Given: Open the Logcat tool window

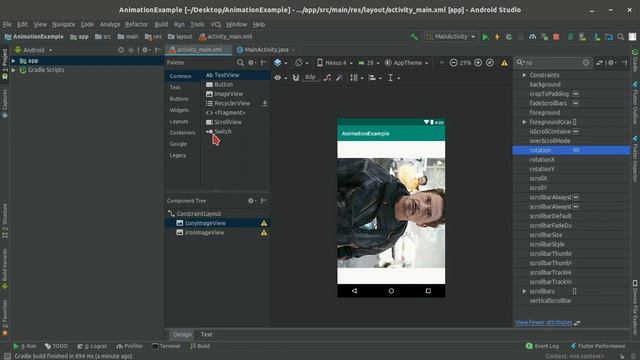Looking at the screenshot, I should coord(92,346).
